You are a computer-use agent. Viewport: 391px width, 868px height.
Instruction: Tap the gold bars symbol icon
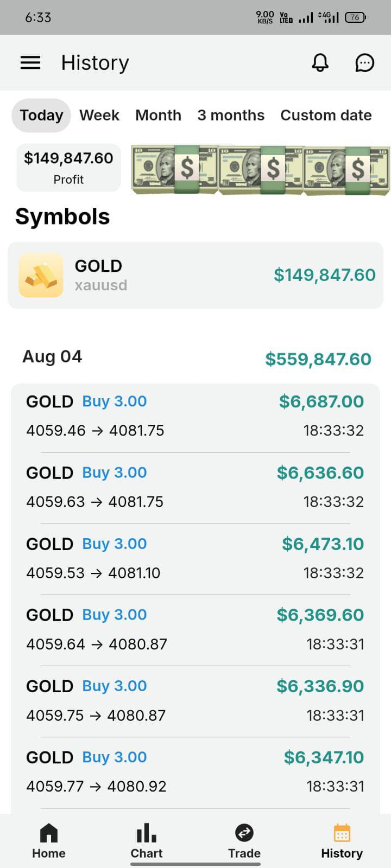click(x=41, y=275)
